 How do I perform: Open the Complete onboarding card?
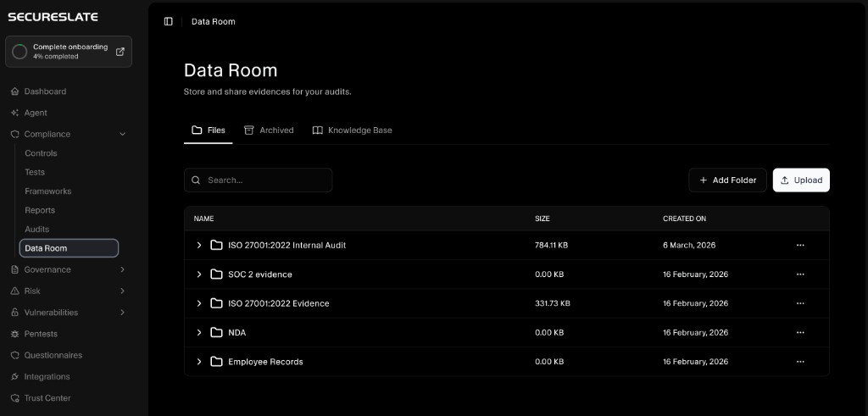click(69, 52)
